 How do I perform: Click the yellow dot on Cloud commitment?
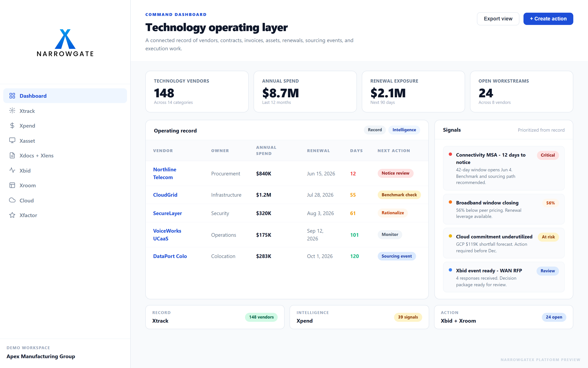450,236
